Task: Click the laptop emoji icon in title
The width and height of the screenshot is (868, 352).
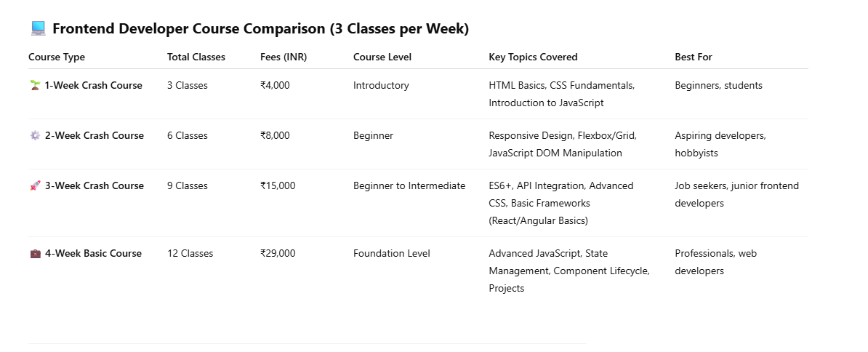Action: point(39,29)
